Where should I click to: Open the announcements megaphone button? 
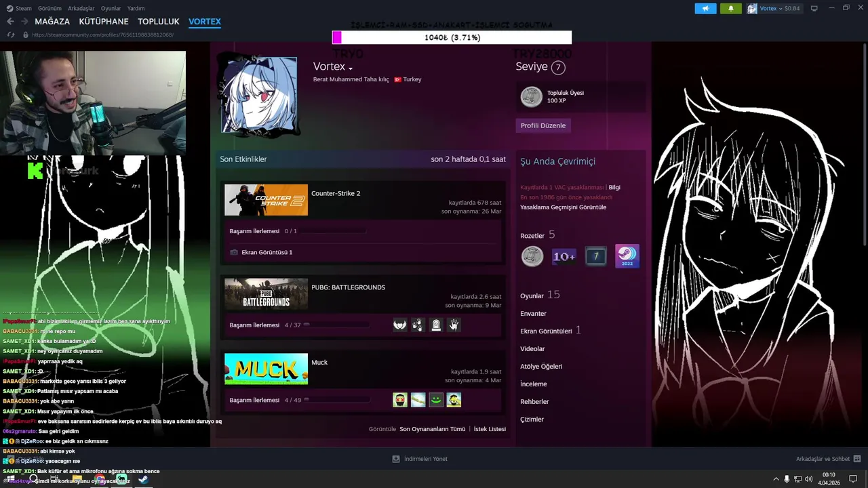pos(705,9)
